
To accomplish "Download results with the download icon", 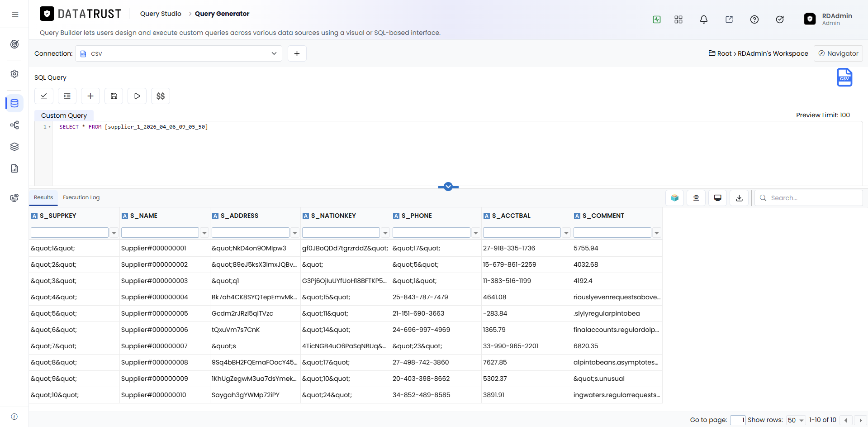I will click(739, 198).
